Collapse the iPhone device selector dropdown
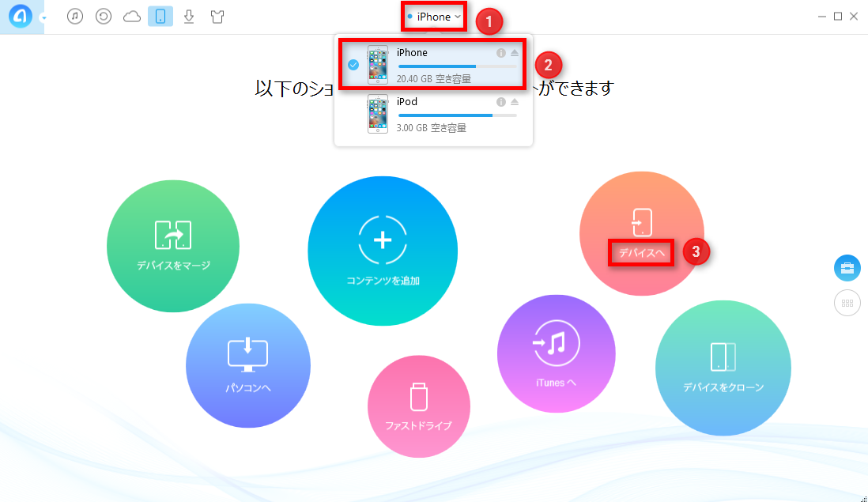This screenshot has height=502, width=868. [434, 17]
